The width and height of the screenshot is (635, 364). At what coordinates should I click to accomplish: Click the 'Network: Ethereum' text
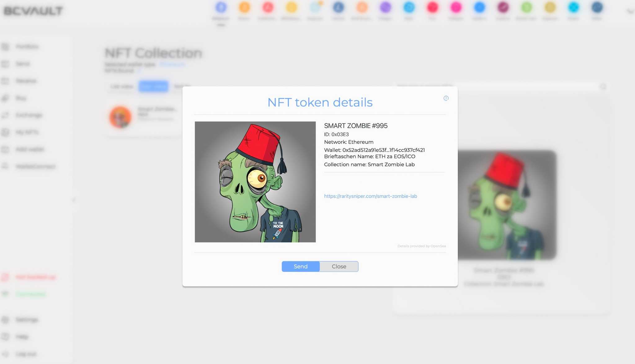pos(349,142)
